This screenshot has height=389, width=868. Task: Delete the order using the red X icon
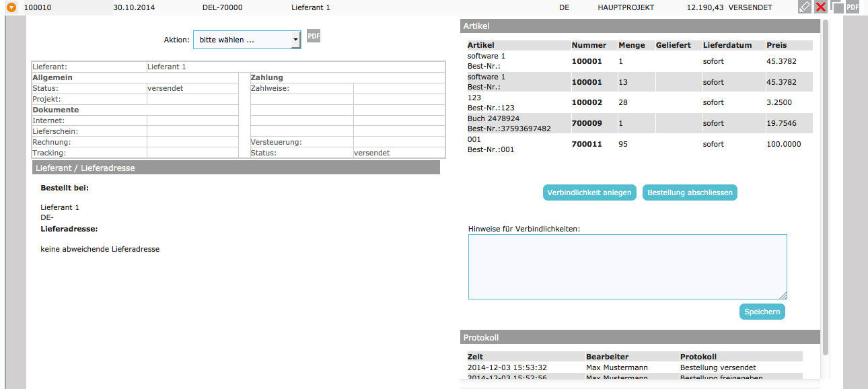point(821,7)
